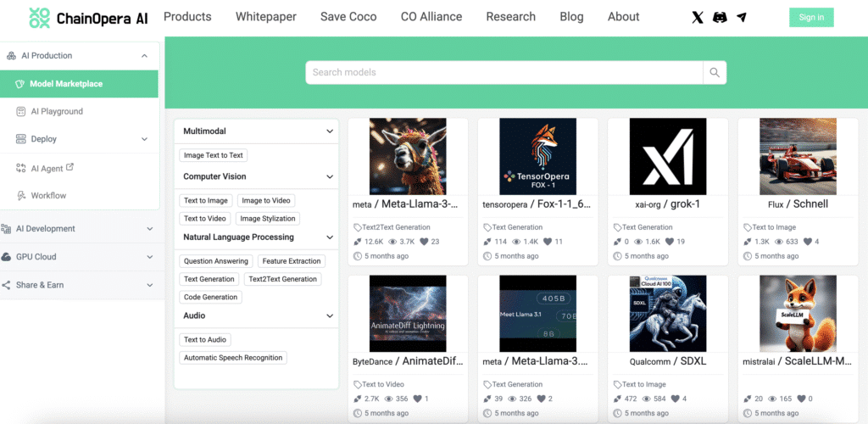
Task: Collapse the Multimodal filter section
Action: (x=330, y=131)
